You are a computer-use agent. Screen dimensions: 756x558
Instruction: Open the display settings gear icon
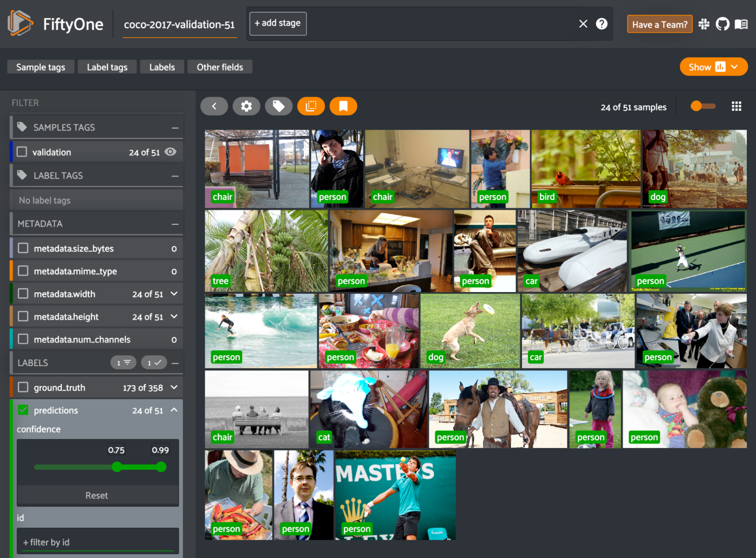tap(246, 106)
